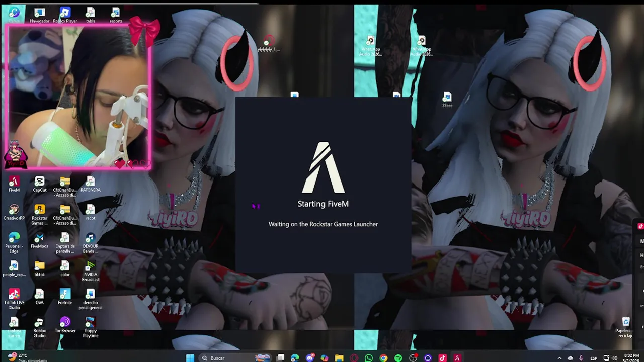Launch Tor Browser from desktop
644x362 pixels.
pos(65,325)
